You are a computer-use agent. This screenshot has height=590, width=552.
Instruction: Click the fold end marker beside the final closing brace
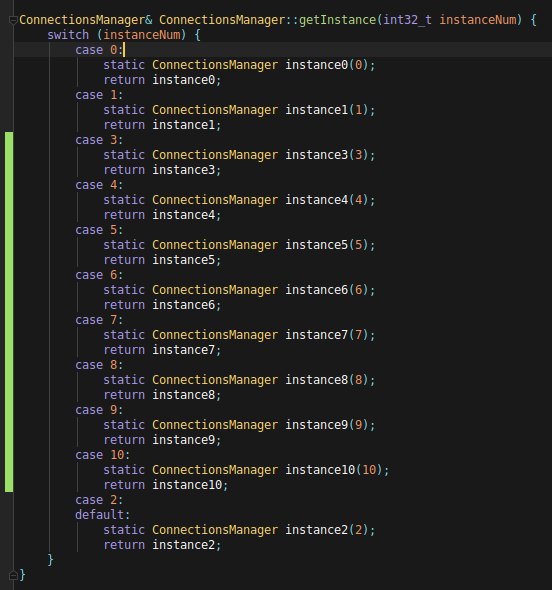coord(13,575)
